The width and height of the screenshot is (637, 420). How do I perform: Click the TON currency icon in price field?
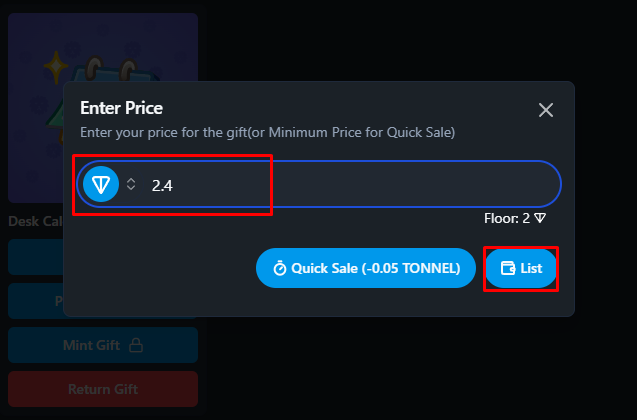pos(101,184)
